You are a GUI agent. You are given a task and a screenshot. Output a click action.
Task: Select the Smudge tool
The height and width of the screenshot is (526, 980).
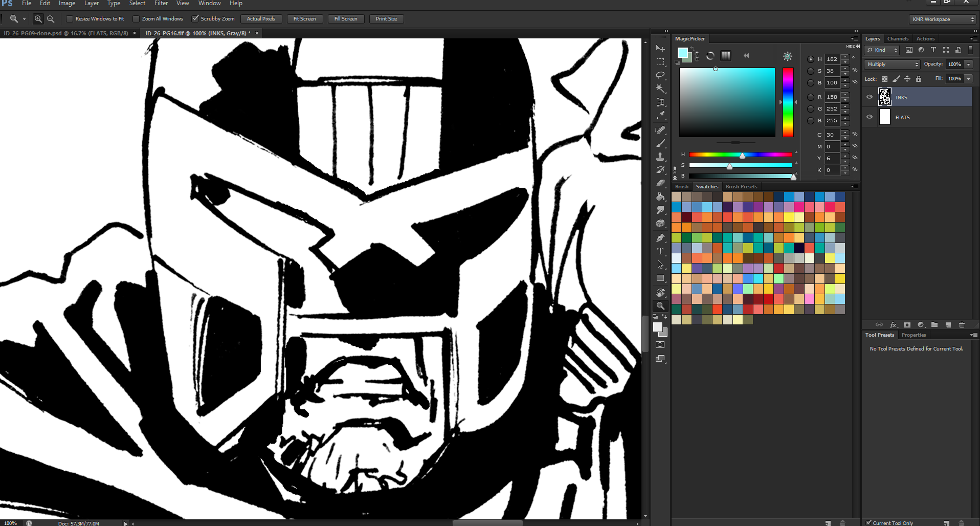[x=660, y=210]
